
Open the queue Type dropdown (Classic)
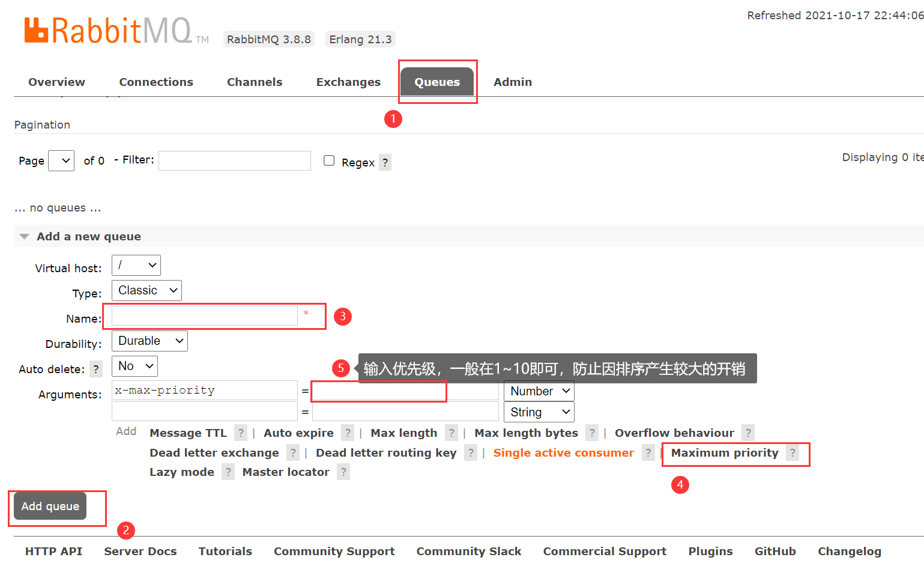click(x=146, y=290)
